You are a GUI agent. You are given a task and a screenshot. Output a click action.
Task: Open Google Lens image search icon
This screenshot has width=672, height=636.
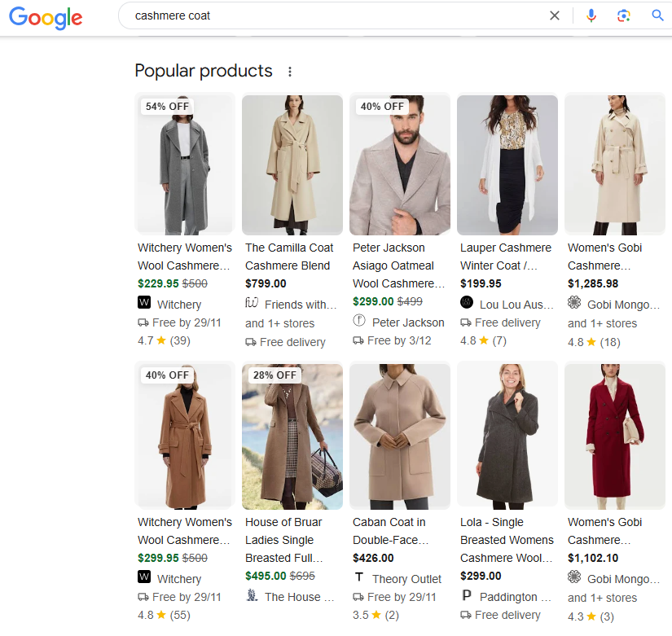[x=624, y=15]
